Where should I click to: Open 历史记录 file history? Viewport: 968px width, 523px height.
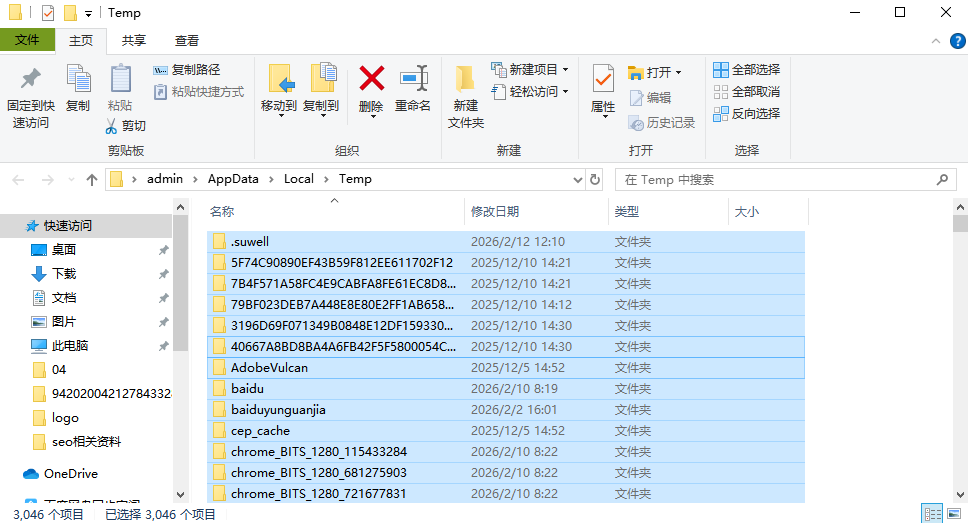point(661,123)
